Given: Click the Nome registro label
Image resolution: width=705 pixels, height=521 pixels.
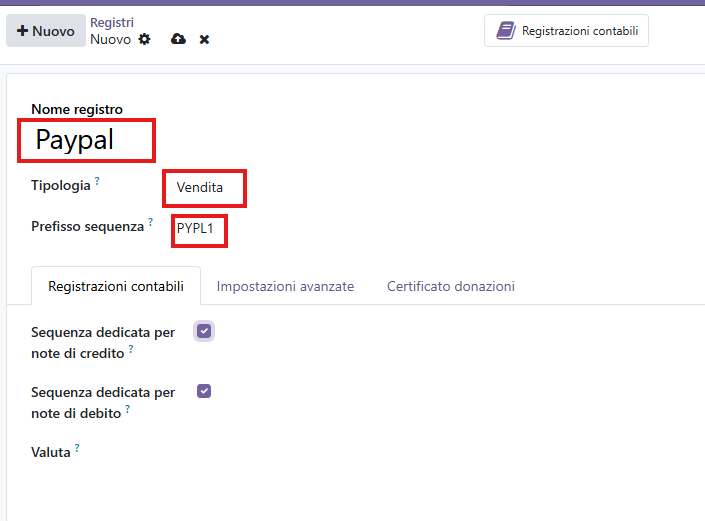Looking at the screenshot, I should [77, 109].
